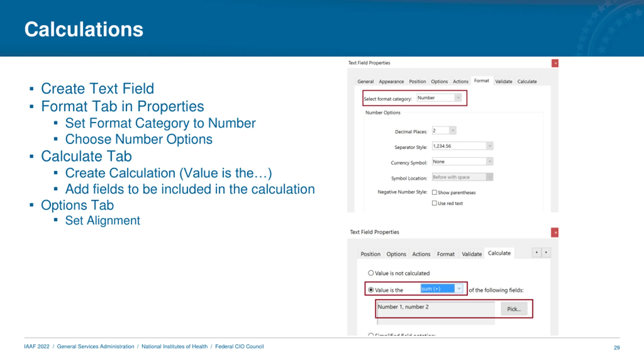Open the Actions tab in lower dialog
The height and width of the screenshot is (362, 644).
point(421,254)
